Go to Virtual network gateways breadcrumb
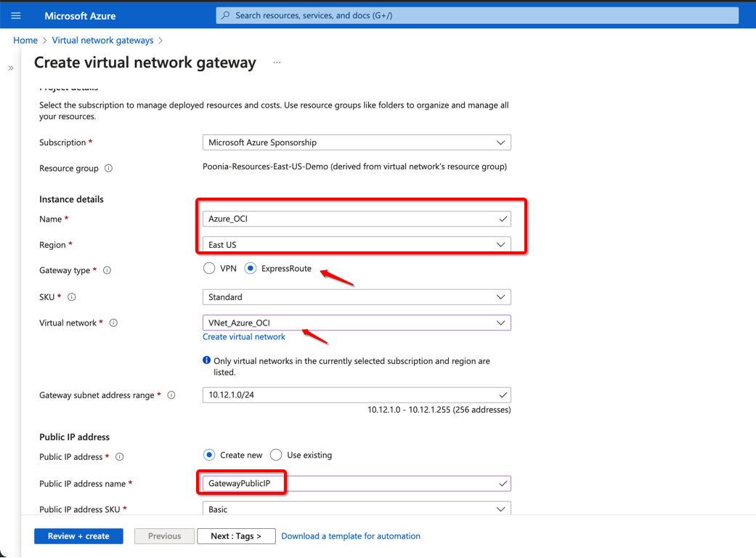 pos(102,41)
